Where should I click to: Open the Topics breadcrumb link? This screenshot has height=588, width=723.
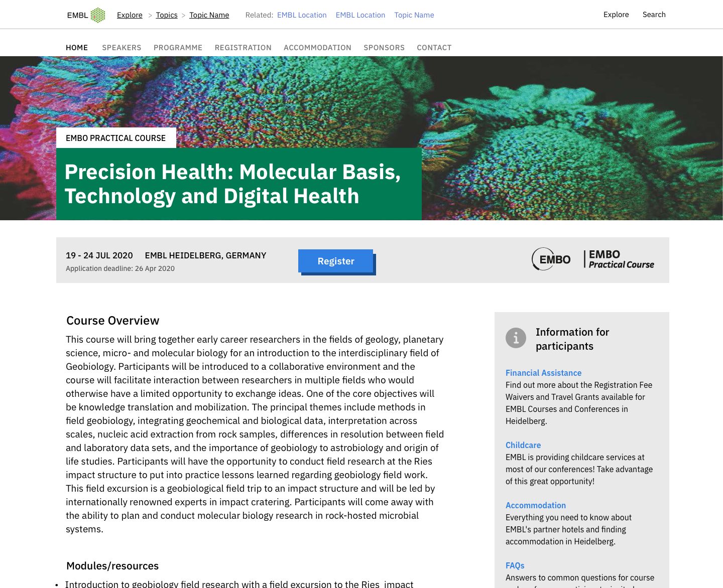pos(167,15)
